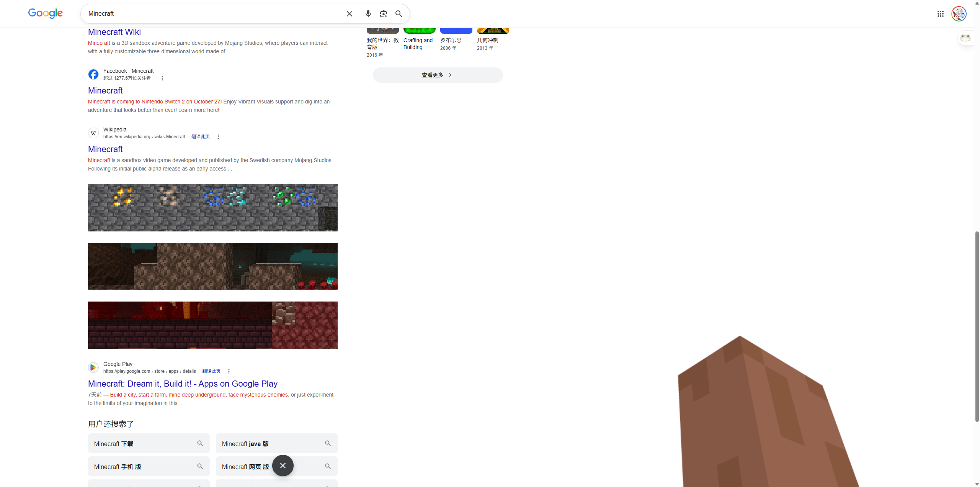
Task: Search related 'Minecraft 下载'
Action: pyautogui.click(x=149, y=443)
